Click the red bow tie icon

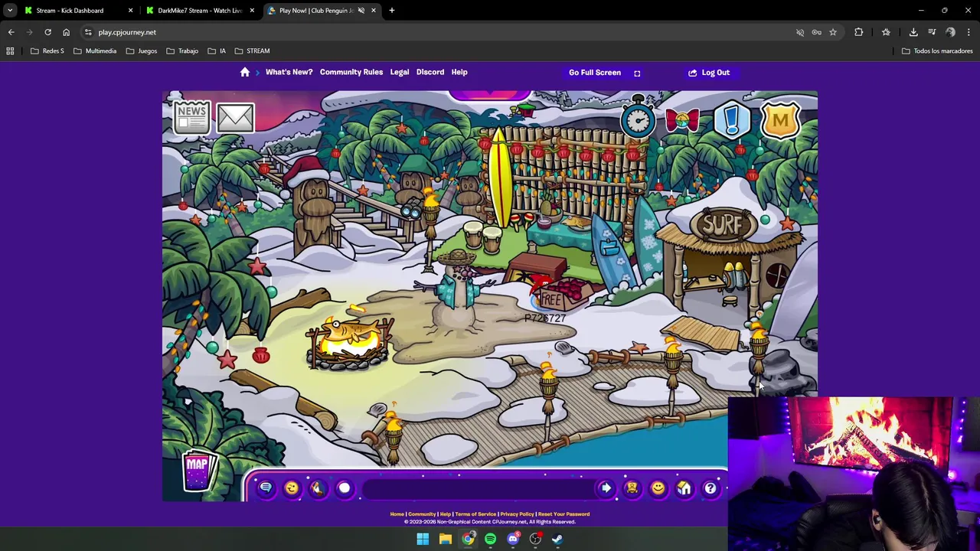coord(682,120)
